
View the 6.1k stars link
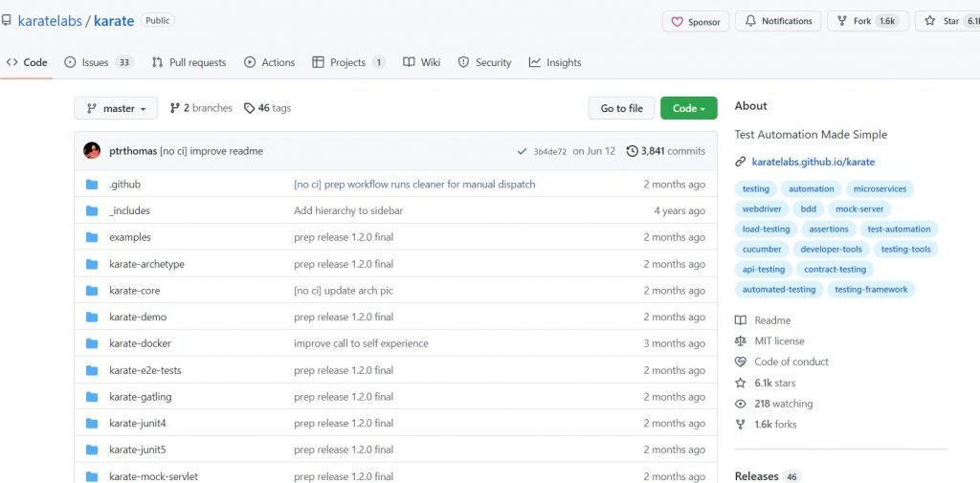[x=766, y=383]
